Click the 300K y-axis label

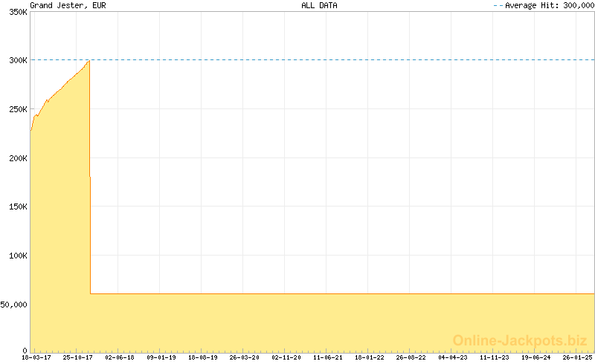tap(16, 60)
